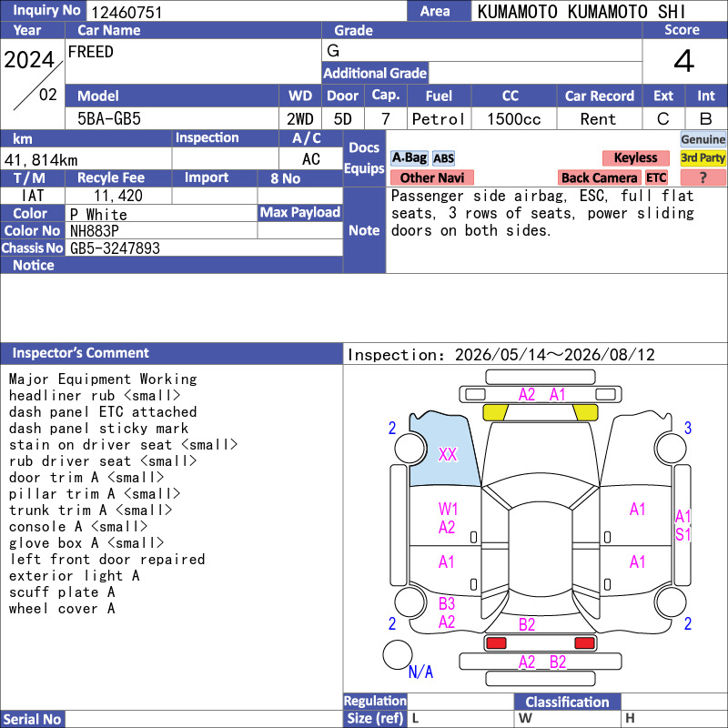Click the Classification label

[x=567, y=702]
